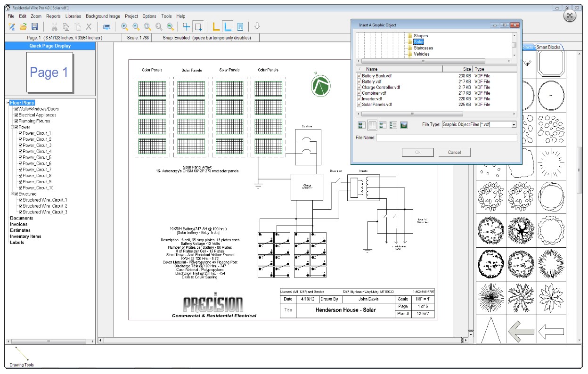Click the yellow L-shaped ruler icon
Viewport: 588px width, 374px height.
[217, 27]
